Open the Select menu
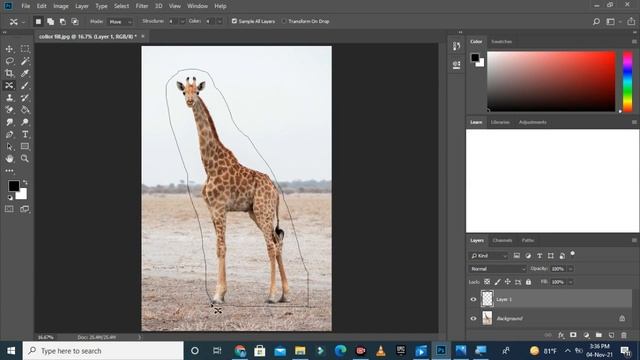Screen dimensions: 640x360 [x=121, y=6]
